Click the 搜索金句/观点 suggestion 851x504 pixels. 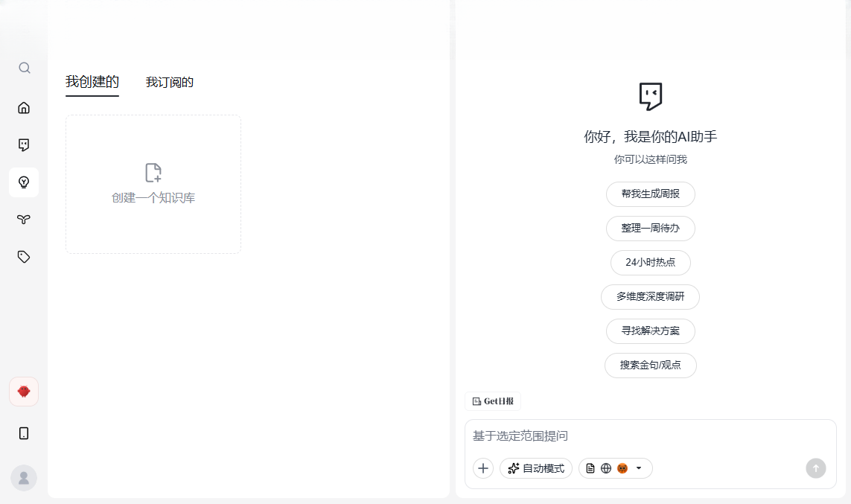[650, 365]
